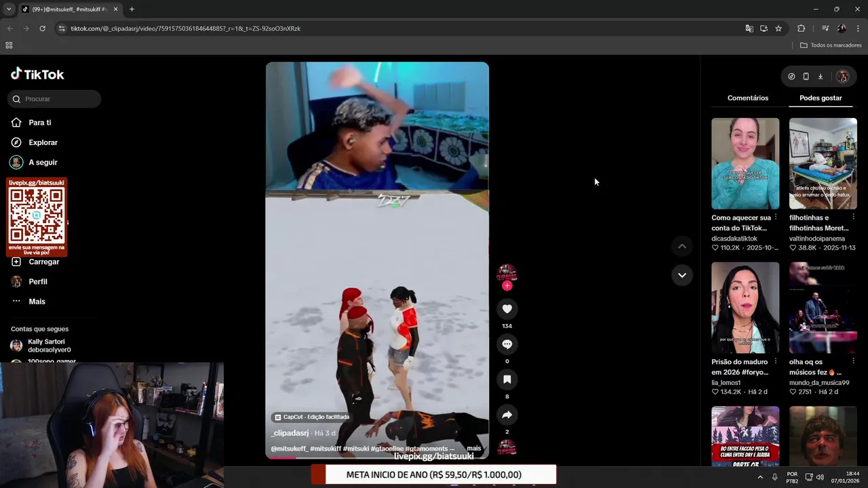Click the TikTok logo

[x=37, y=75]
